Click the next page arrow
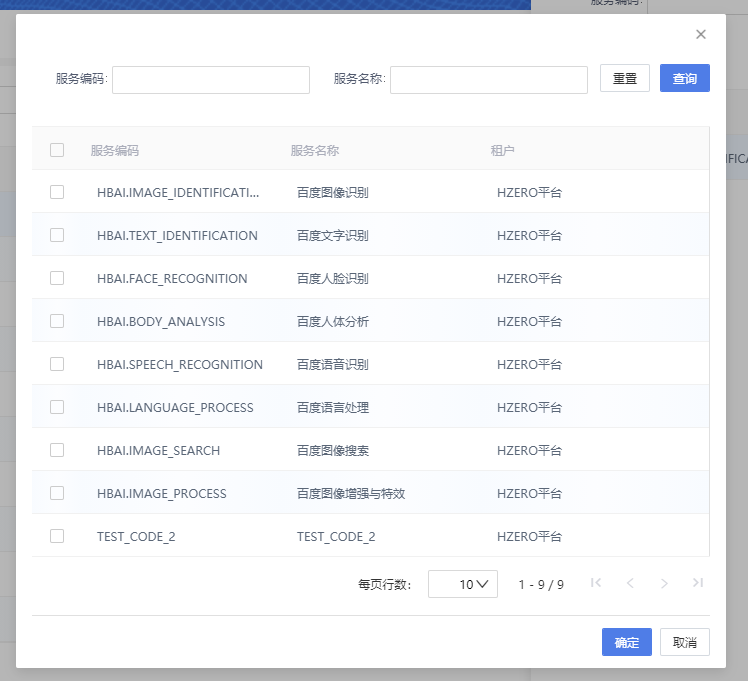Viewport: 748px width, 681px height. (x=664, y=583)
